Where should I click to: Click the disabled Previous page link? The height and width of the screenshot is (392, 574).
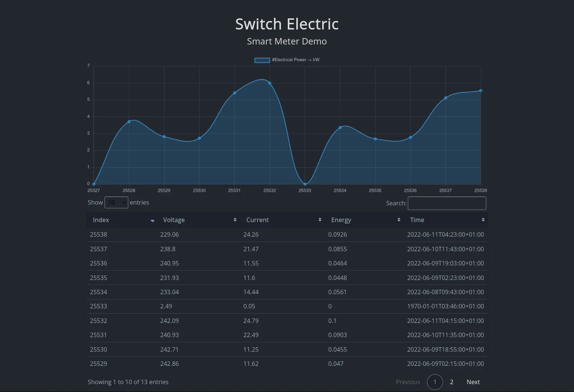(408, 382)
